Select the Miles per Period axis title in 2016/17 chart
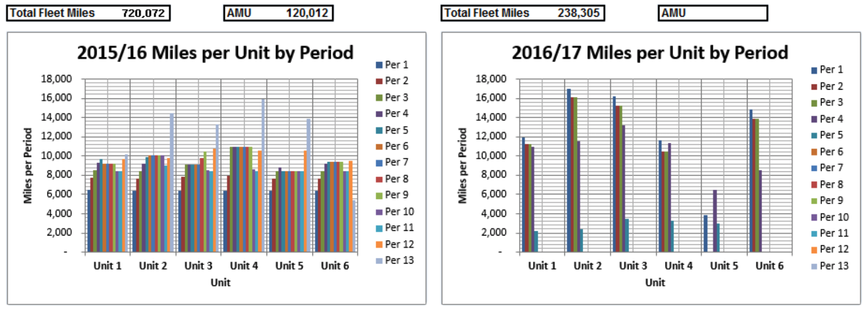This screenshot has height=311, width=868. pyautogui.click(x=462, y=166)
